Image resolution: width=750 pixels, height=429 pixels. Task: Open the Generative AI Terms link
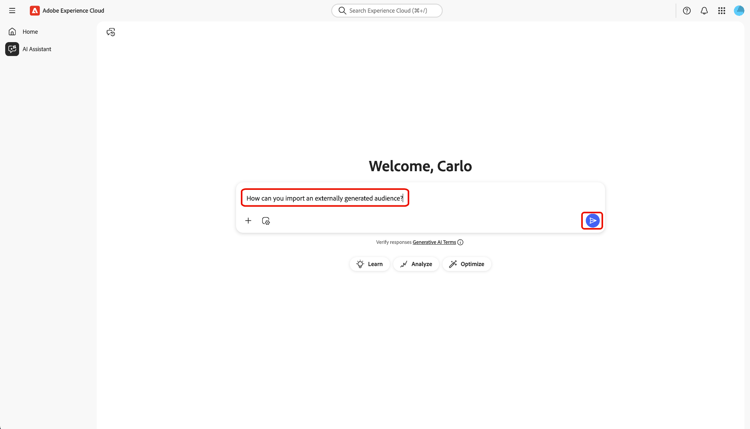434,242
